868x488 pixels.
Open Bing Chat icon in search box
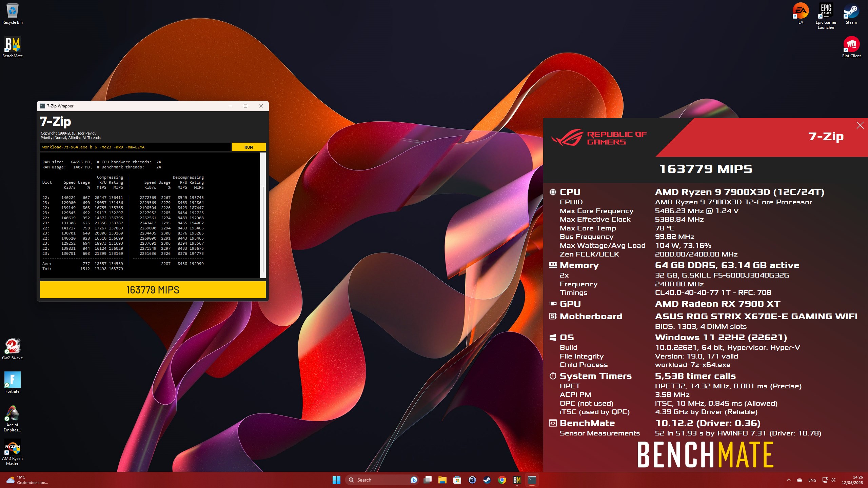[414, 480]
